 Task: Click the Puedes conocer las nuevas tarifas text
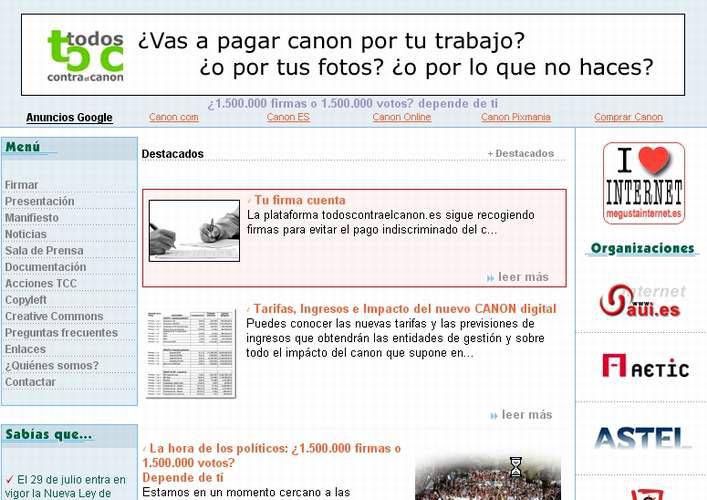[395, 338]
